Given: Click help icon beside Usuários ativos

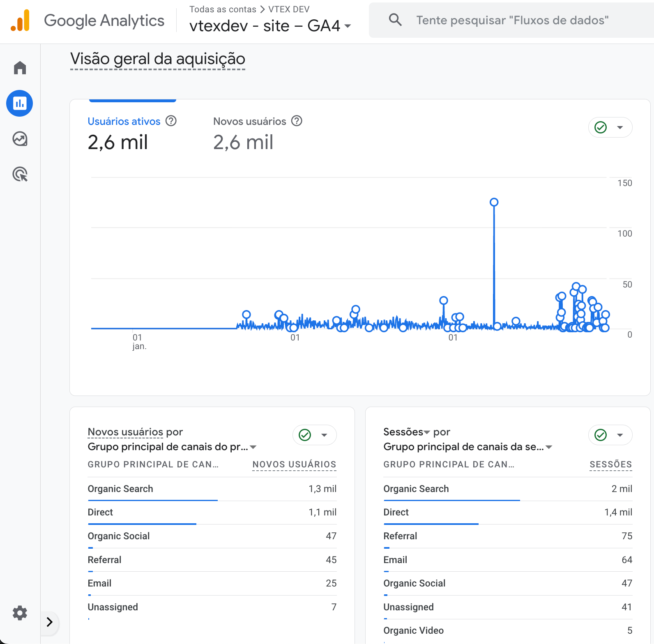Looking at the screenshot, I should click(171, 121).
